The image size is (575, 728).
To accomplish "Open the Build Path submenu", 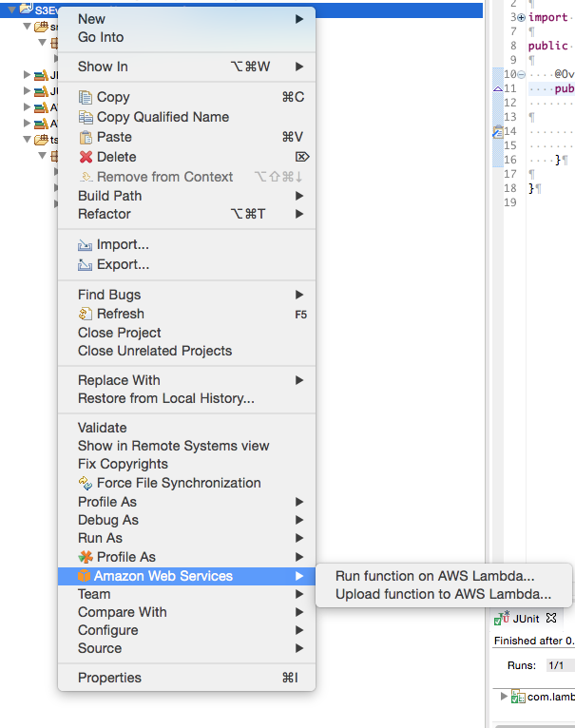I will tap(186, 196).
